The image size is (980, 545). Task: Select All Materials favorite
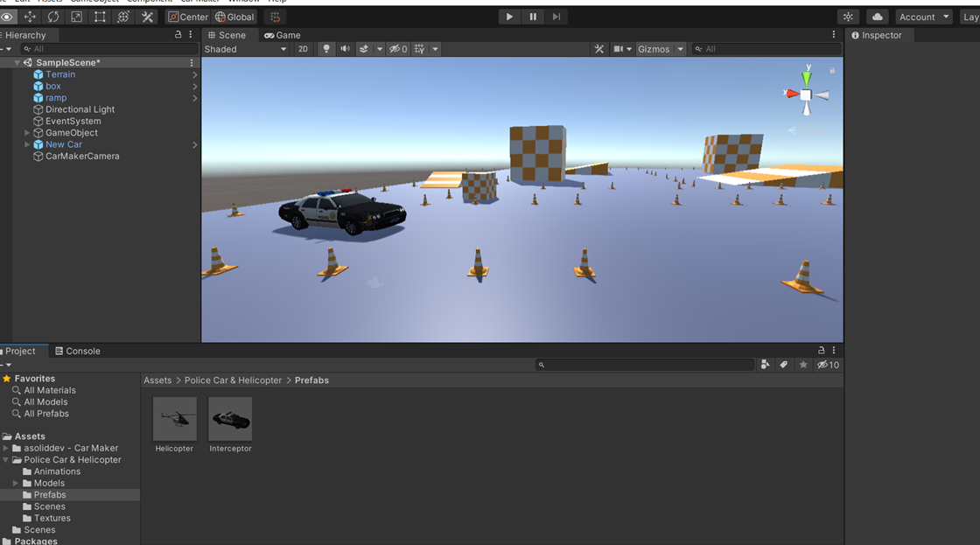(x=50, y=391)
